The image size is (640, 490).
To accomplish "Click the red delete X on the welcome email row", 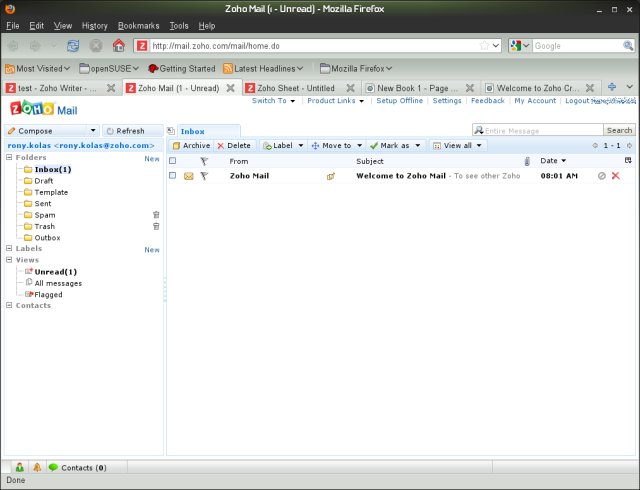I will [x=615, y=176].
